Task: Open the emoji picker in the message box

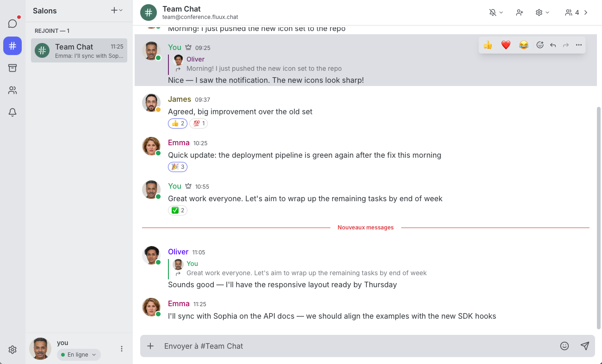Action: (565, 345)
